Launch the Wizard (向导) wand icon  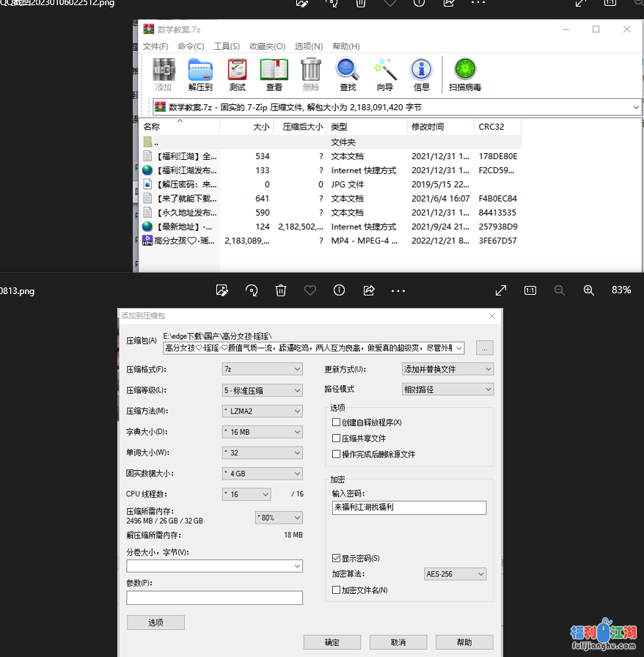[x=385, y=75]
